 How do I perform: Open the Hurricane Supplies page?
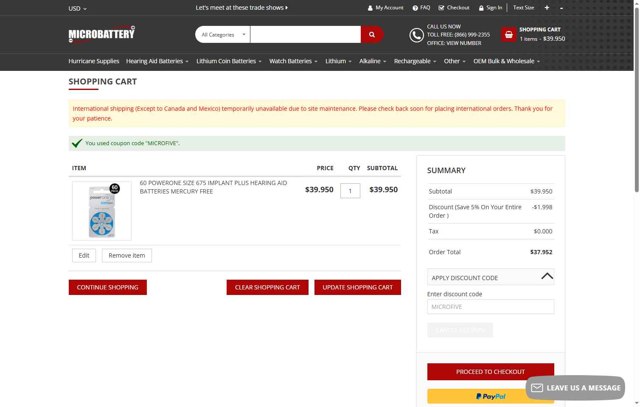click(93, 61)
